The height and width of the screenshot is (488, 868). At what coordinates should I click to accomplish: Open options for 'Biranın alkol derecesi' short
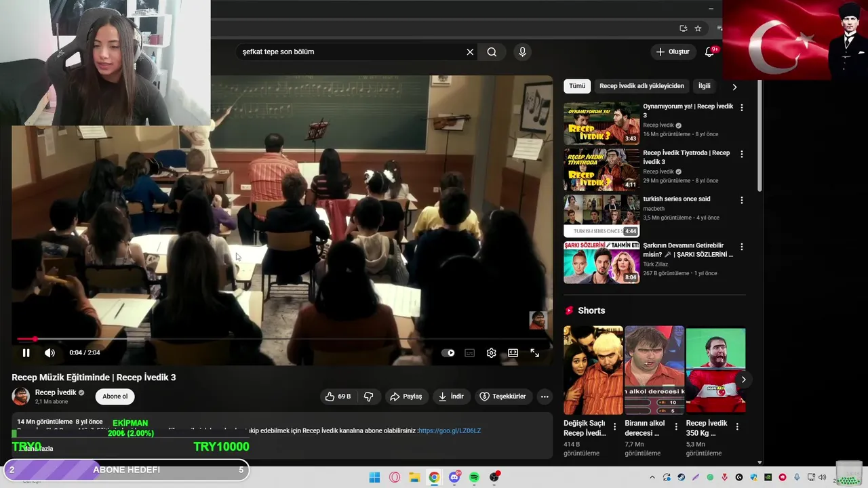[x=676, y=427]
